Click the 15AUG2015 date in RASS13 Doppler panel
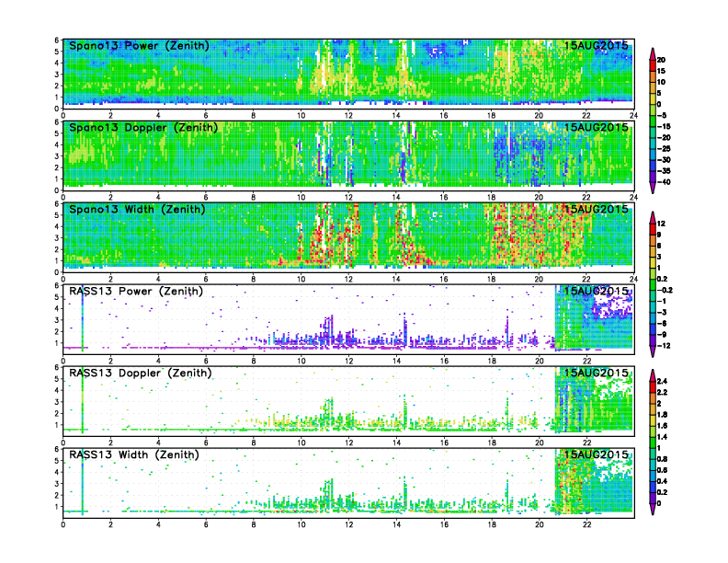The width and height of the screenshot is (728, 563). click(597, 373)
